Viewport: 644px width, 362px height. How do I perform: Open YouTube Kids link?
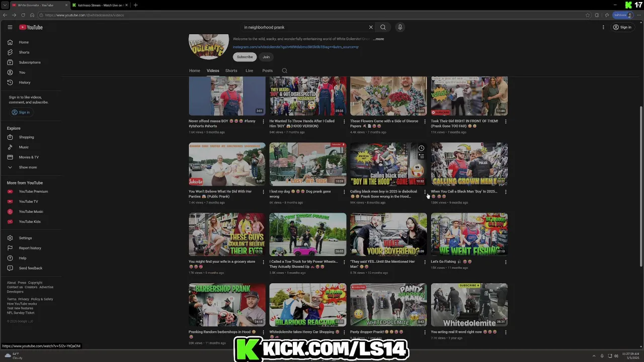pos(31,222)
